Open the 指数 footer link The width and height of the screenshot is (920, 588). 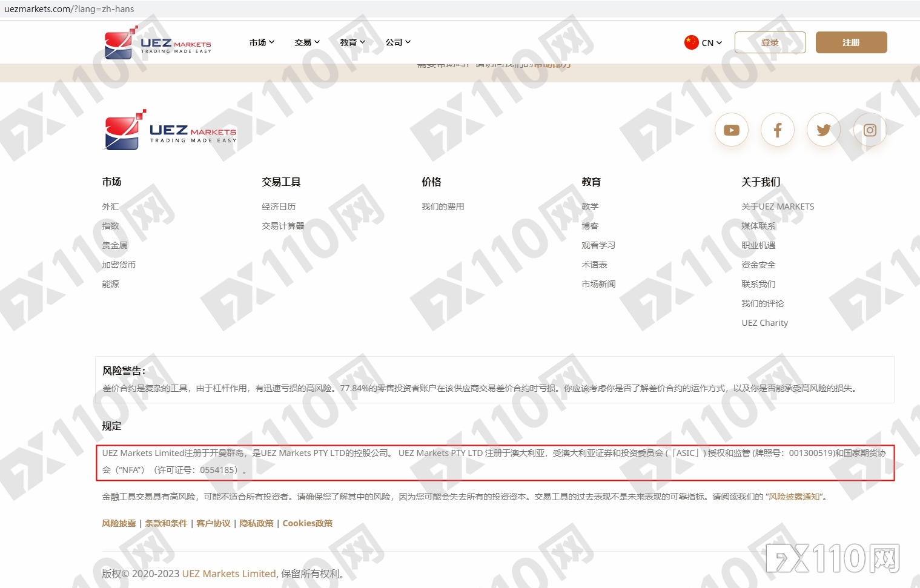(x=110, y=226)
